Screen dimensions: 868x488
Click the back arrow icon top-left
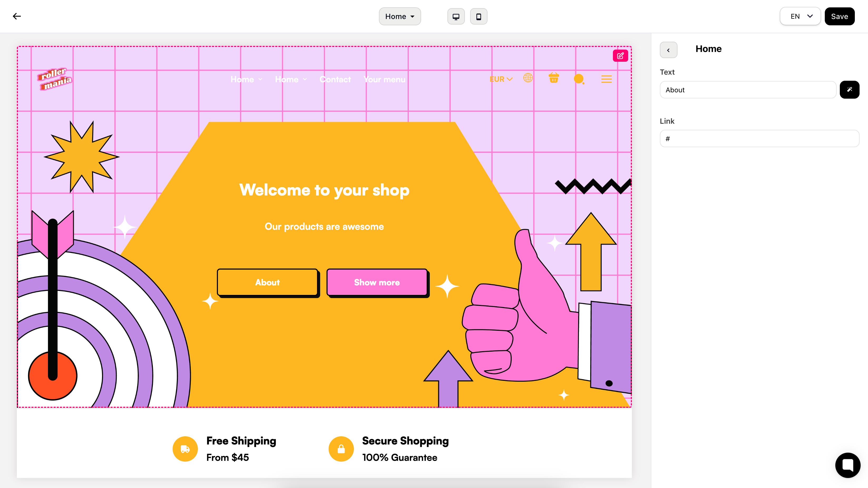coord(17,16)
